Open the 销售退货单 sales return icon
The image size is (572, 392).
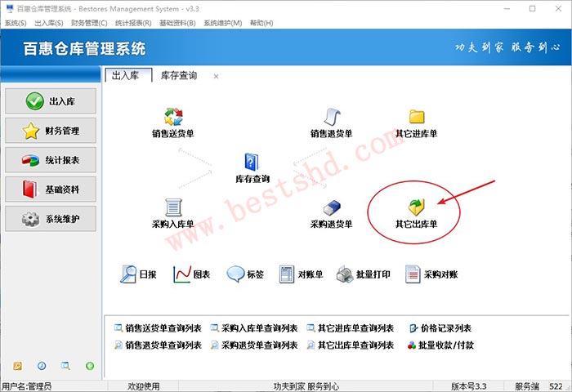[332, 117]
